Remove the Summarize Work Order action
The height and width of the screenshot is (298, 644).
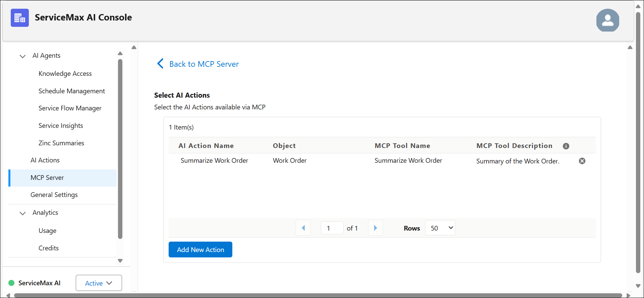tap(582, 161)
